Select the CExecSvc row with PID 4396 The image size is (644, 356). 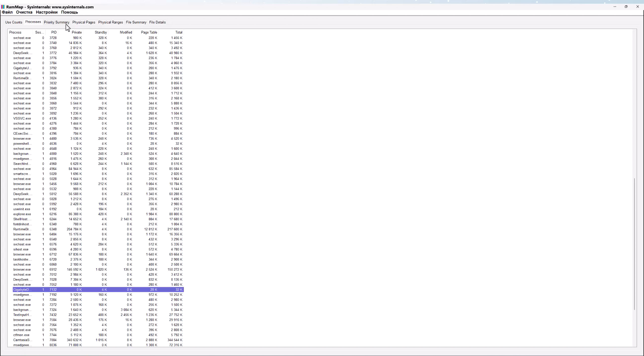(x=98, y=133)
